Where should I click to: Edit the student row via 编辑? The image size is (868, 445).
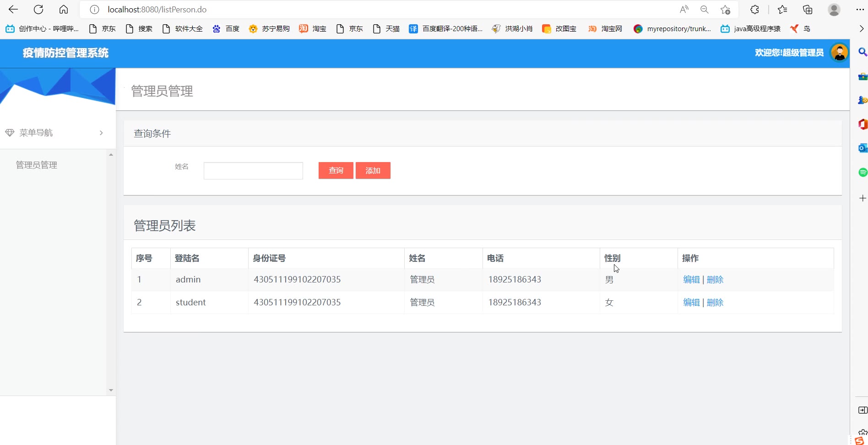[691, 303]
